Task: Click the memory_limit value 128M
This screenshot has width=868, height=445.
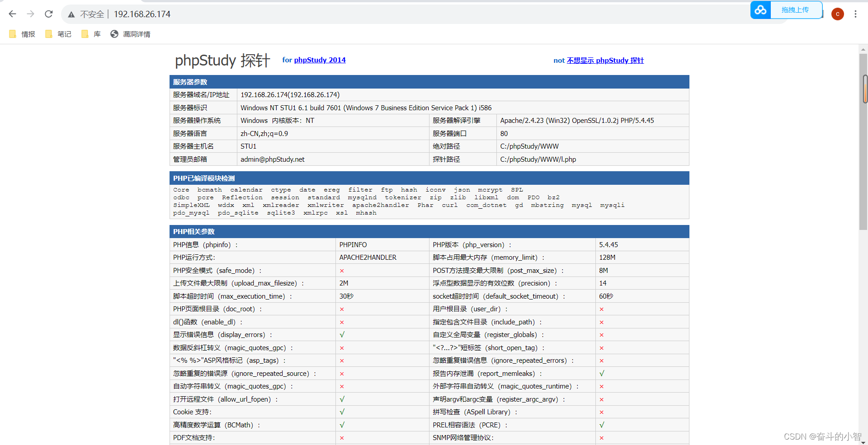Action: [607, 258]
